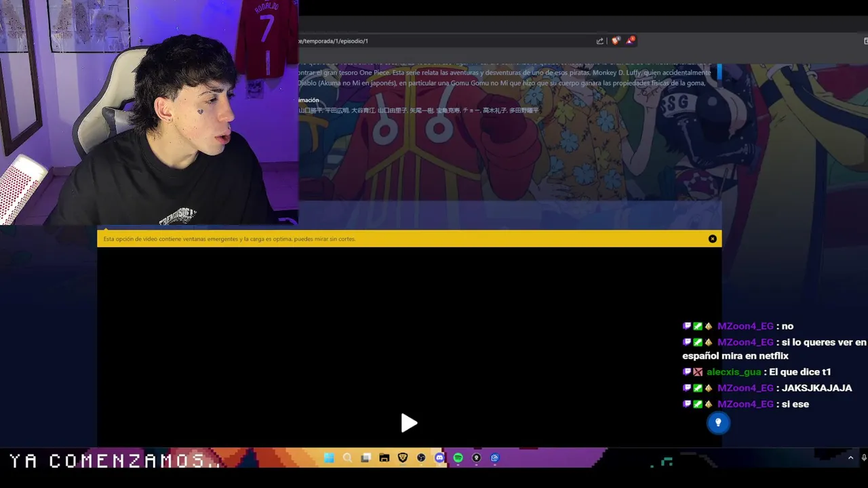Open Spotify from the taskbar

[458, 458]
